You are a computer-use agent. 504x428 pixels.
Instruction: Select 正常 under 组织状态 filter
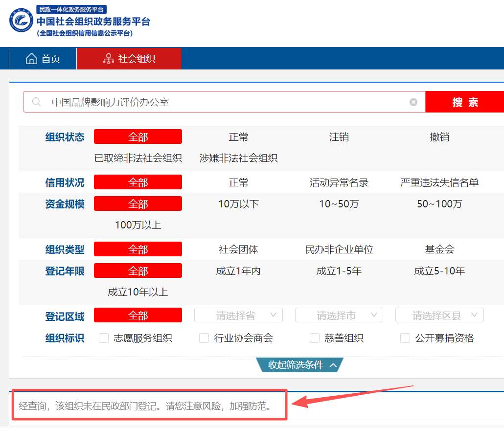coord(238,137)
